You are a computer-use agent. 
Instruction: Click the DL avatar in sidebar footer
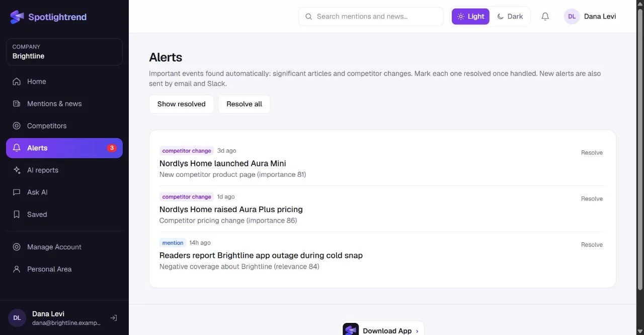click(x=17, y=318)
